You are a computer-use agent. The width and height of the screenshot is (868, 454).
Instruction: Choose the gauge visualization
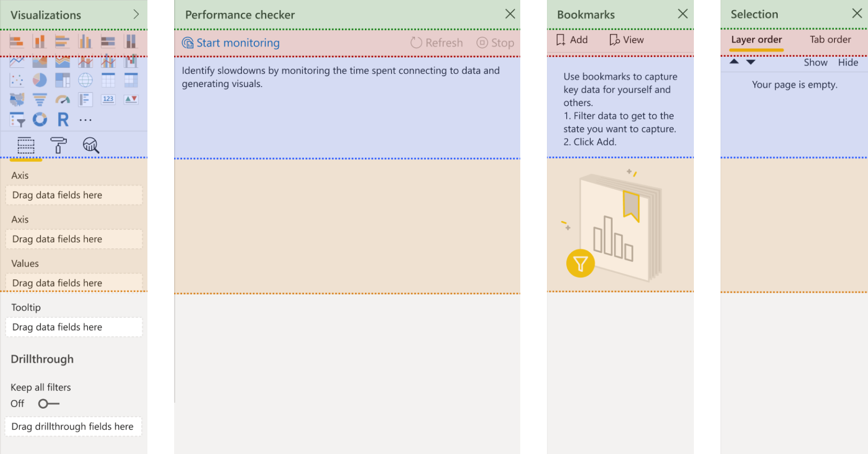tap(62, 100)
